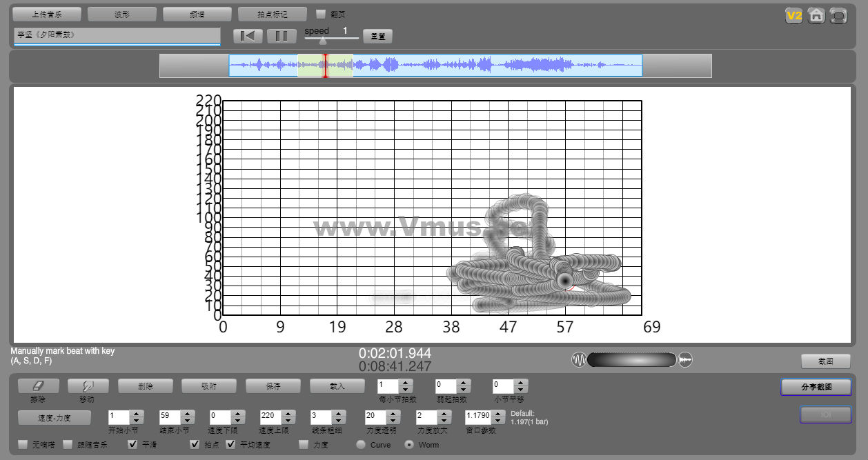Open the 波形 waveform view
The image size is (868, 460).
122,14
